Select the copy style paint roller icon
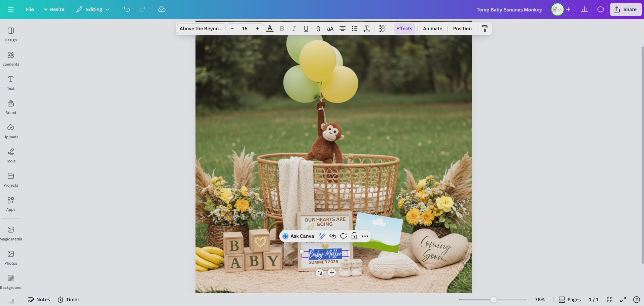This screenshot has height=306, width=644. point(485,29)
